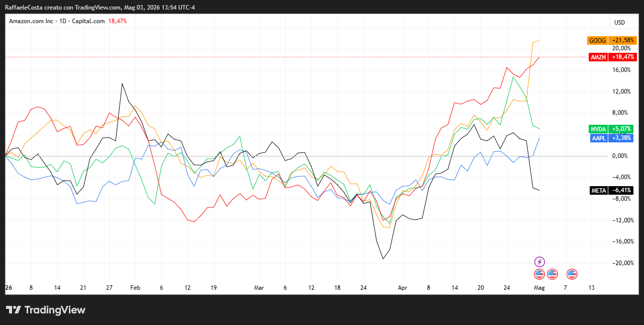The height and width of the screenshot is (325, 644).
Task: Click the 21 date label on the time axis
Action: pyautogui.click(x=83, y=288)
